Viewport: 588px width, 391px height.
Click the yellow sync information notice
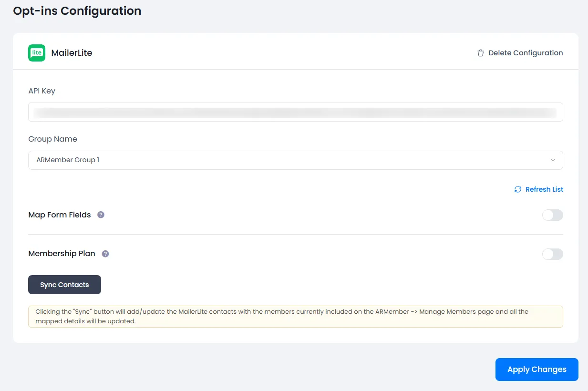tap(295, 316)
